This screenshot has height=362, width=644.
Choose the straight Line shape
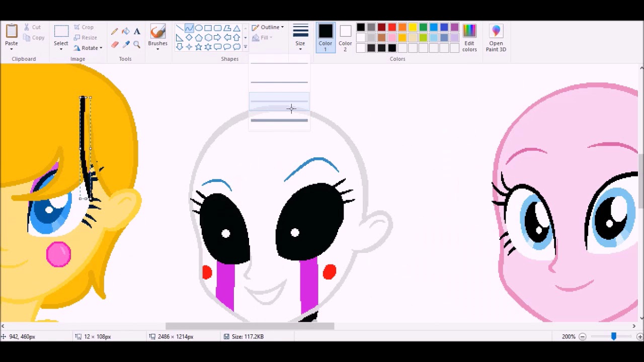click(x=180, y=28)
